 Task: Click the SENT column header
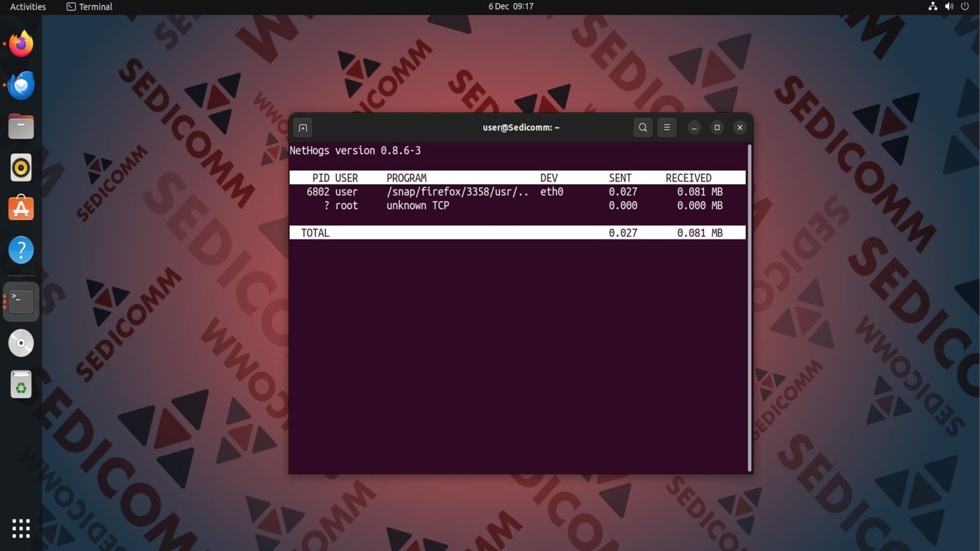click(620, 178)
